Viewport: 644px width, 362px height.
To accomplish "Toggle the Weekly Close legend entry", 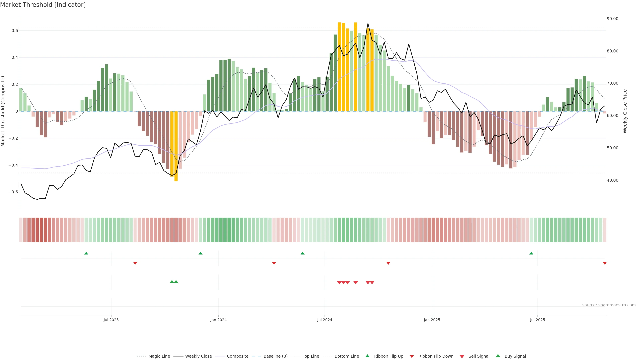I will tap(198, 356).
